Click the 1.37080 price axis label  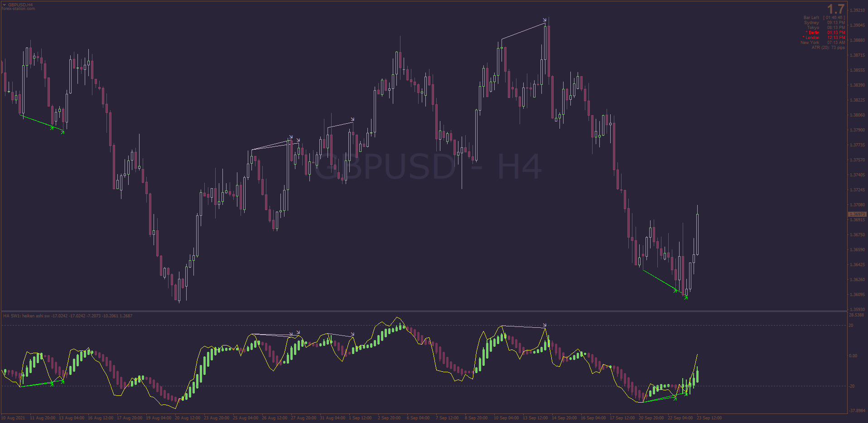pyautogui.click(x=857, y=205)
